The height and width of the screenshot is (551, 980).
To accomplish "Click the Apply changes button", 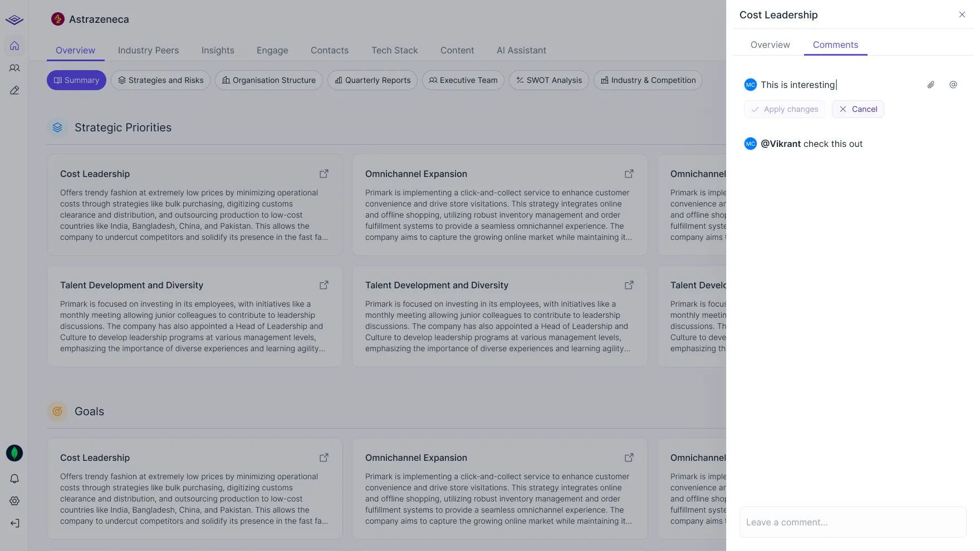I will (785, 109).
